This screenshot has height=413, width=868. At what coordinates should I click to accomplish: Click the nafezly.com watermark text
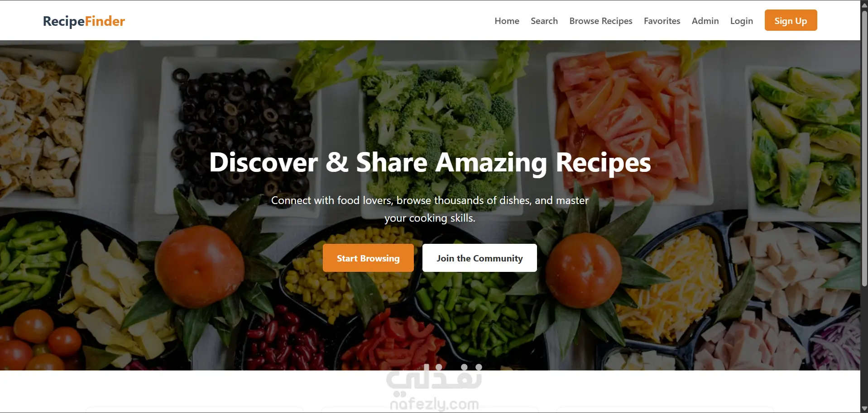(434, 403)
